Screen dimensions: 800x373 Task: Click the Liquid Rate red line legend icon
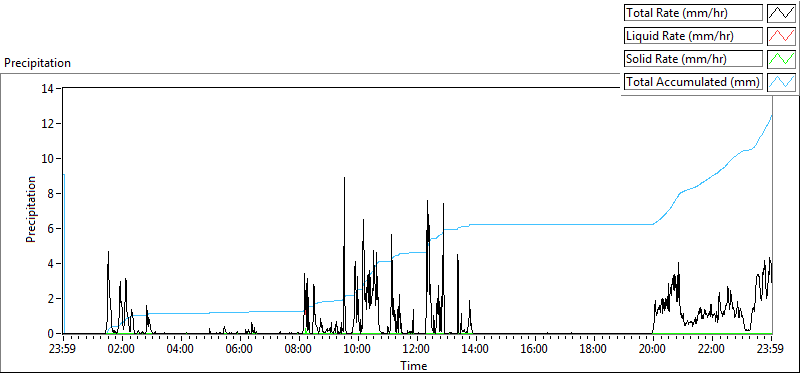[x=782, y=36]
